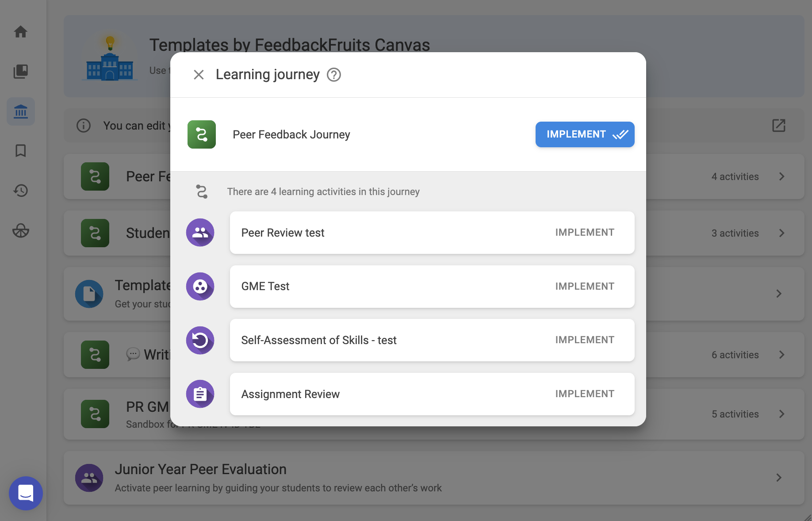The width and height of the screenshot is (812, 521).
Task: Open the Peer Review test card
Action: point(432,233)
